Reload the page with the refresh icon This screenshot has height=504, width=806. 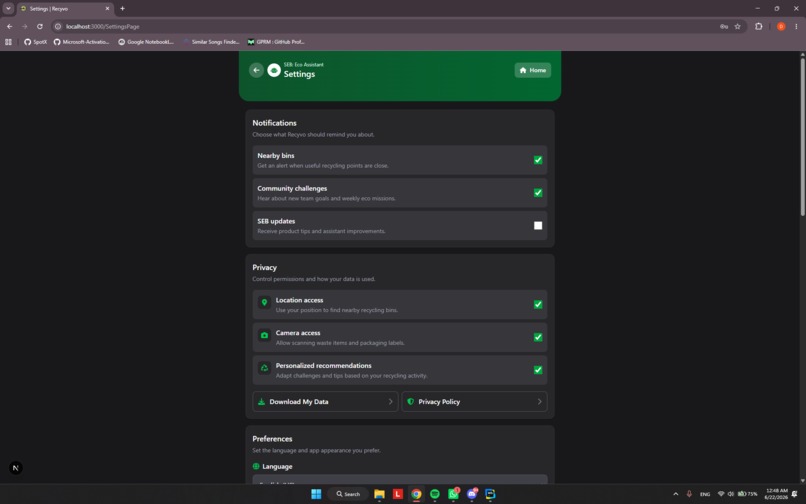pos(40,26)
